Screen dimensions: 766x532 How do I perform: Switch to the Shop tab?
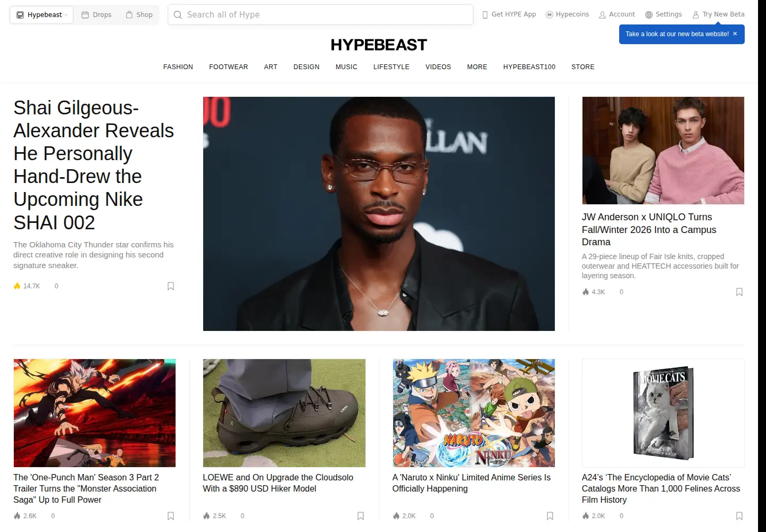[139, 15]
